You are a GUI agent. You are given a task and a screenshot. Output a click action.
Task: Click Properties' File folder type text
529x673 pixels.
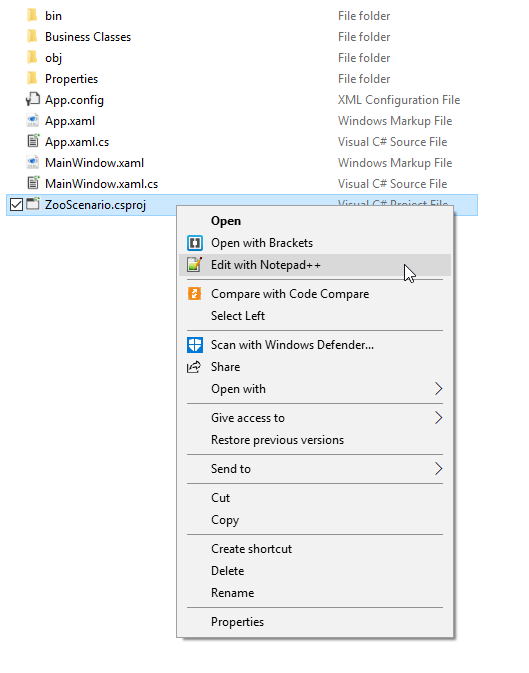364,79
